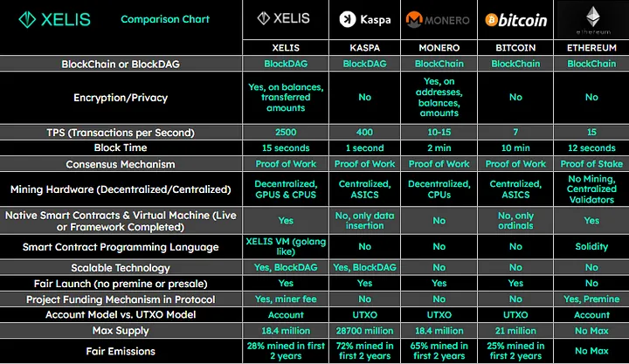Click the Solidity cell
The image size is (629, 364).
[591, 247]
